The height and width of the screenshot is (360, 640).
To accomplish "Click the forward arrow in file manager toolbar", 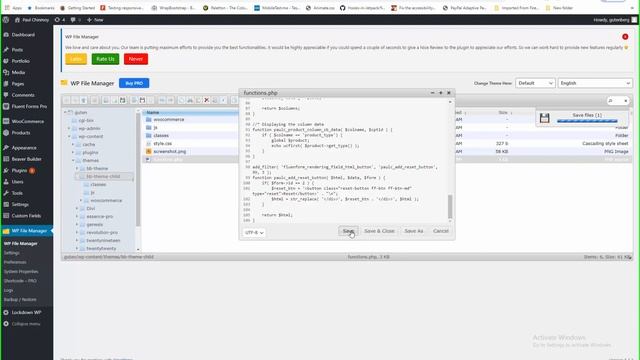I will (75, 100).
